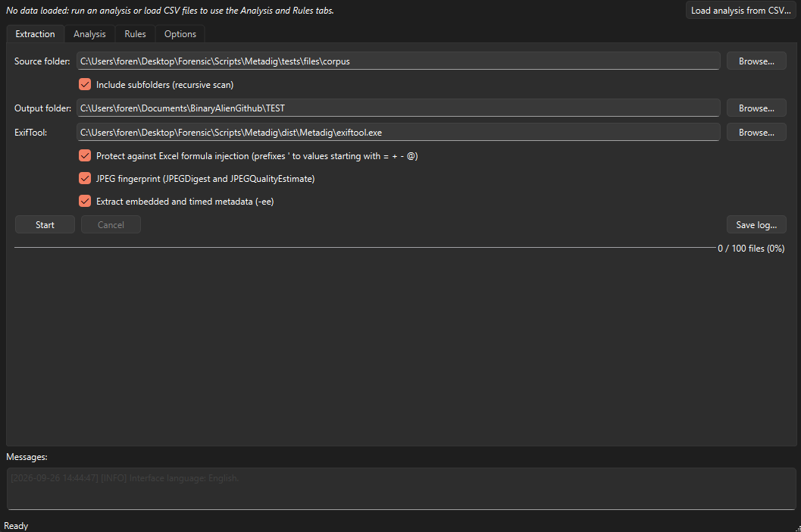Open the Rules tab

pyautogui.click(x=135, y=34)
